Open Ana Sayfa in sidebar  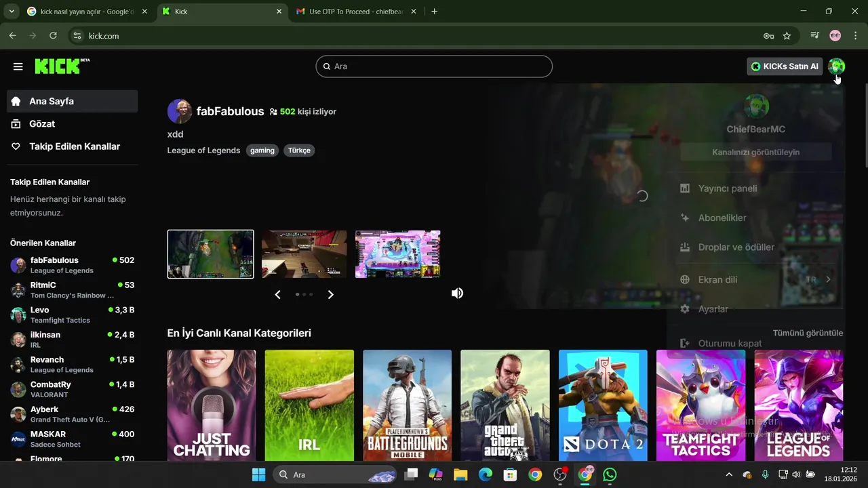coord(73,101)
